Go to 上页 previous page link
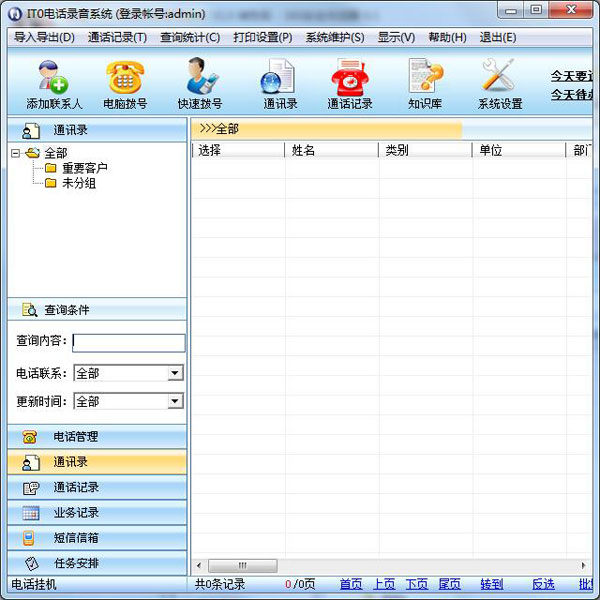The width and height of the screenshot is (600, 600). point(384,584)
